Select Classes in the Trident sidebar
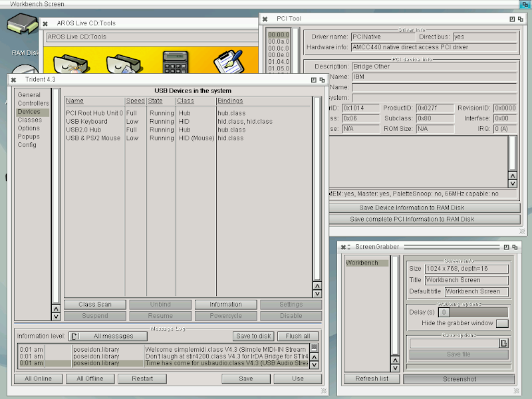 click(30, 120)
